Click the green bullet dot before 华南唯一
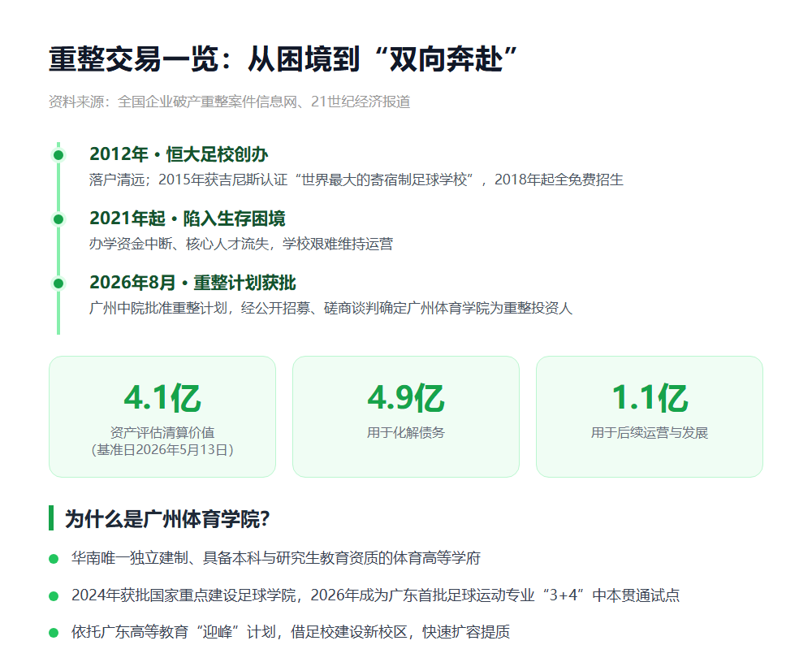The width and height of the screenshot is (812, 645). pos(54,558)
